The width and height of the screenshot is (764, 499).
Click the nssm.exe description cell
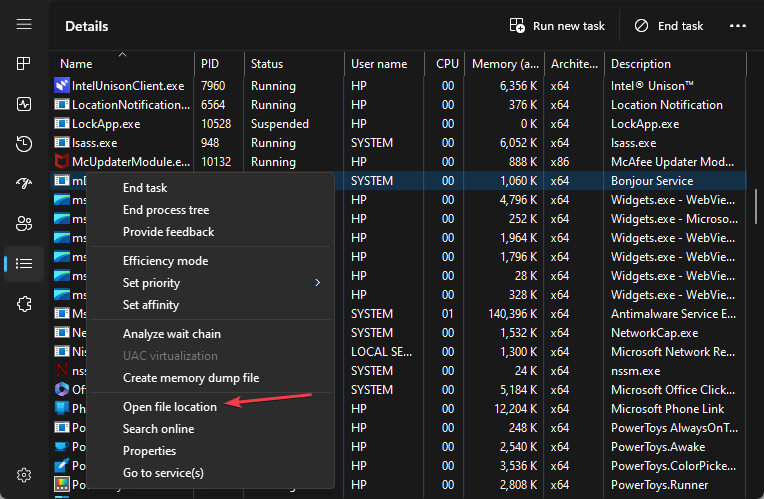pyautogui.click(x=635, y=371)
